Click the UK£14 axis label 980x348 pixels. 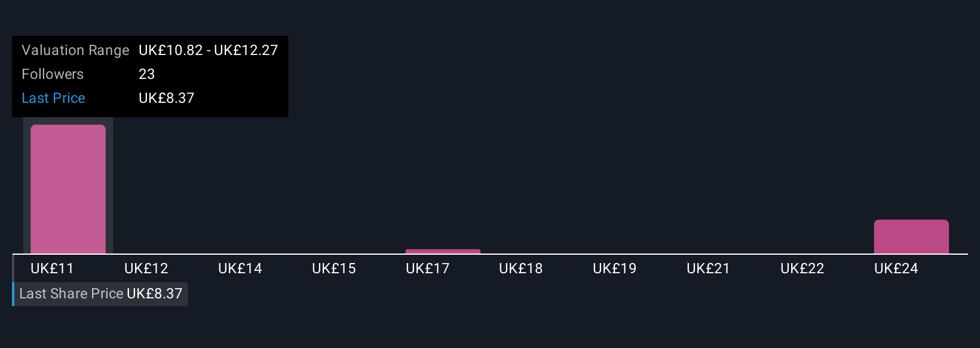[x=240, y=268]
